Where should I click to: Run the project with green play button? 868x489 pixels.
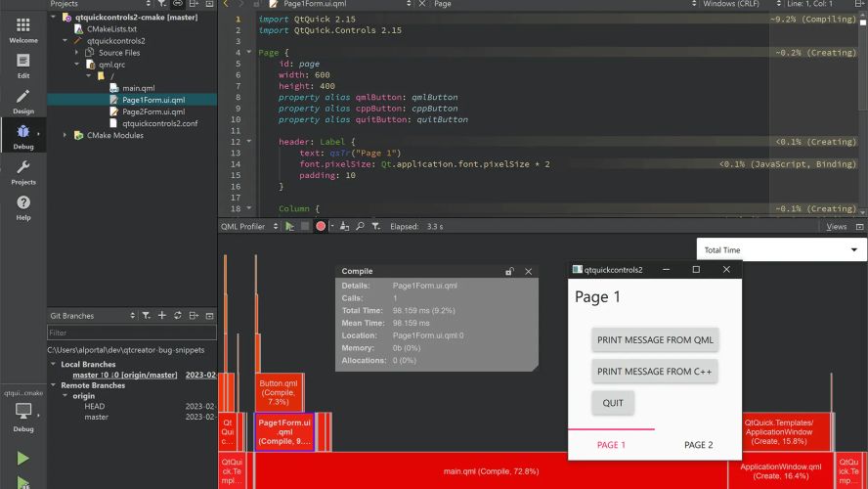[x=22, y=458]
